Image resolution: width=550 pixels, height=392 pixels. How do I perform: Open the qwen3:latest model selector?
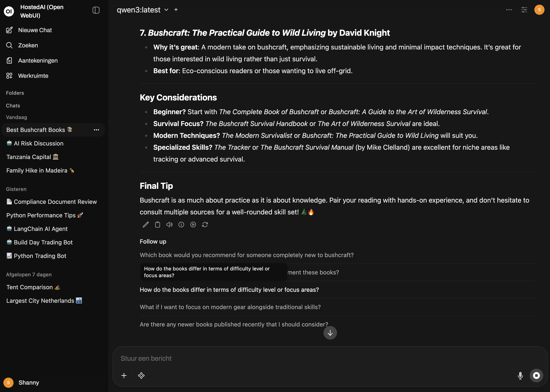[x=142, y=10]
